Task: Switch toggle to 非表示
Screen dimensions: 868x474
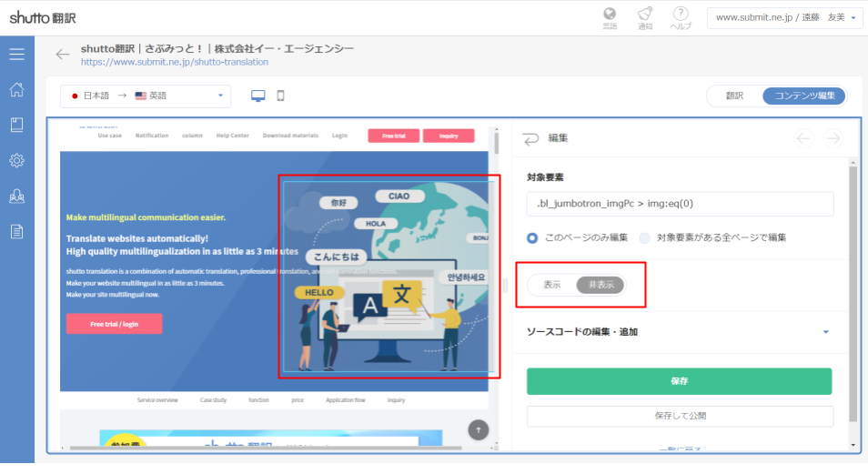Action: pyautogui.click(x=601, y=285)
